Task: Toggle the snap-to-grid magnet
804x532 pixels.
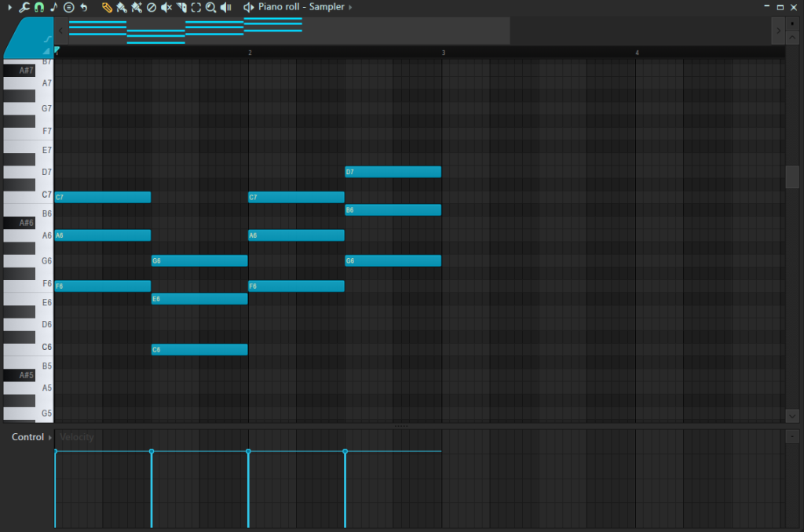Action: 38,7
